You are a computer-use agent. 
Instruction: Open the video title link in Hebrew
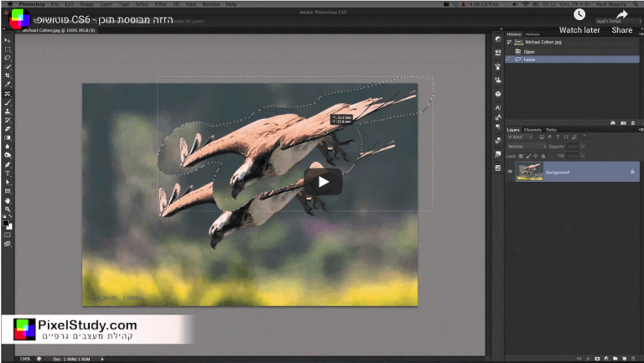(x=105, y=20)
